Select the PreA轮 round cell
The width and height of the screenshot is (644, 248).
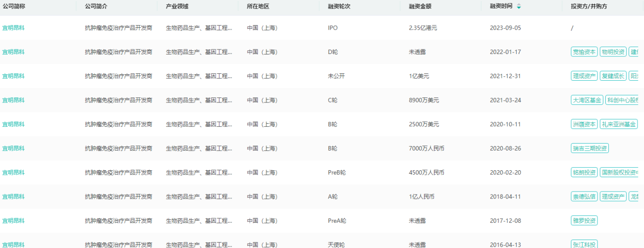[337, 221]
